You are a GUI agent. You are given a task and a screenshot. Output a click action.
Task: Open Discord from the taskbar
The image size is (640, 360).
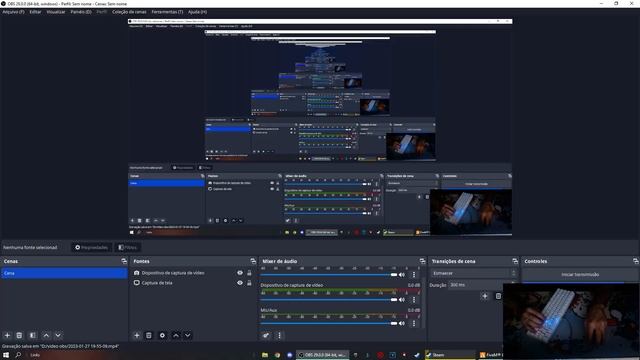click(289, 355)
